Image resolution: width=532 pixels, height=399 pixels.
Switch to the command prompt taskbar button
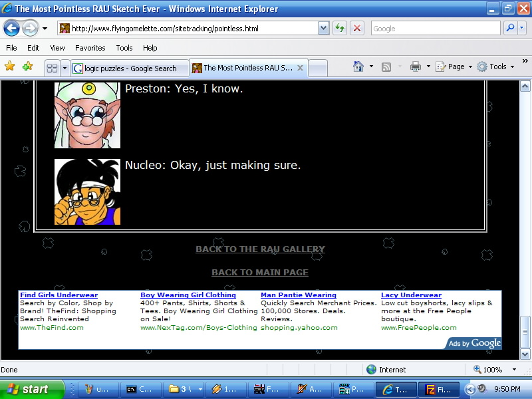click(x=140, y=389)
